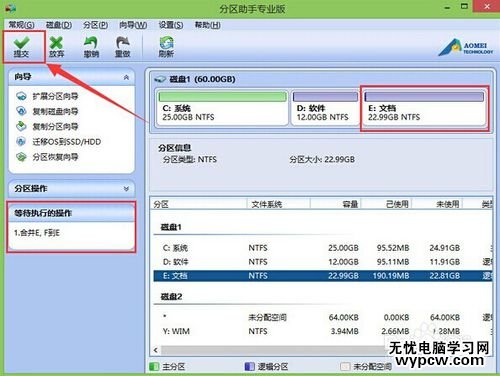Click the 提交 (Apply) checkmark icon
The height and width of the screenshot is (376, 500).
coord(22,43)
